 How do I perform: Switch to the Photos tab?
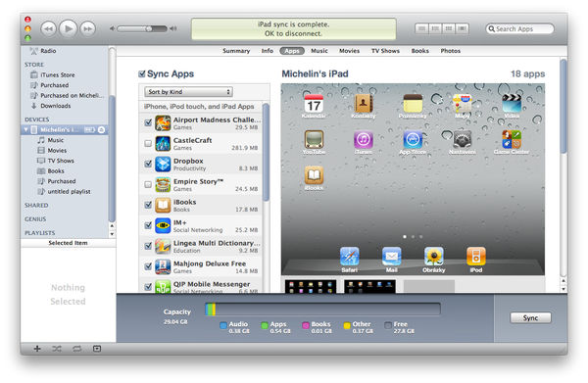[x=451, y=51]
